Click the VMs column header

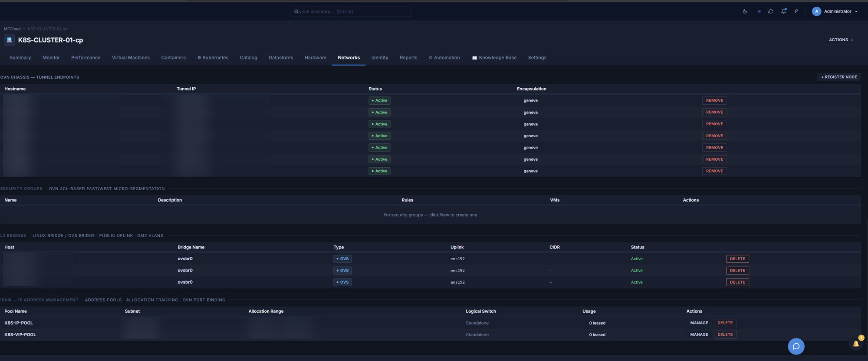pos(555,200)
